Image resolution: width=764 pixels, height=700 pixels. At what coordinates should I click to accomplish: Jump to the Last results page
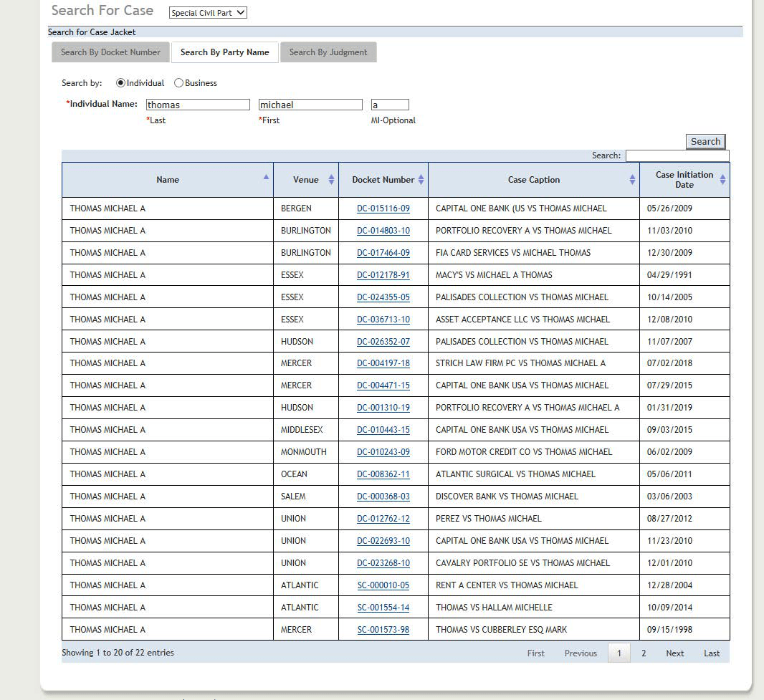pyautogui.click(x=712, y=653)
